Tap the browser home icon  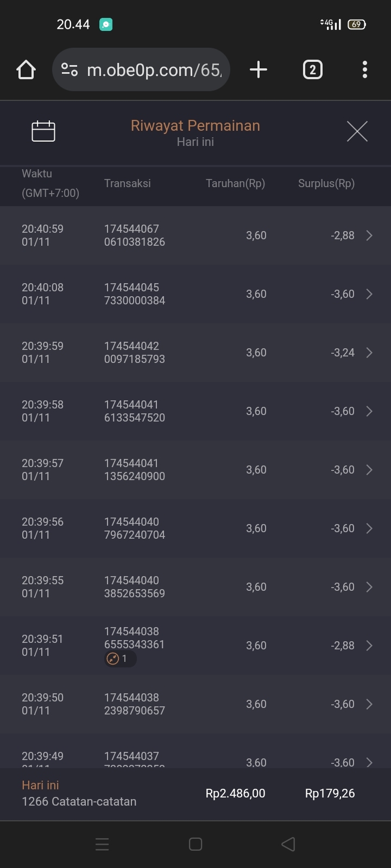tap(26, 70)
